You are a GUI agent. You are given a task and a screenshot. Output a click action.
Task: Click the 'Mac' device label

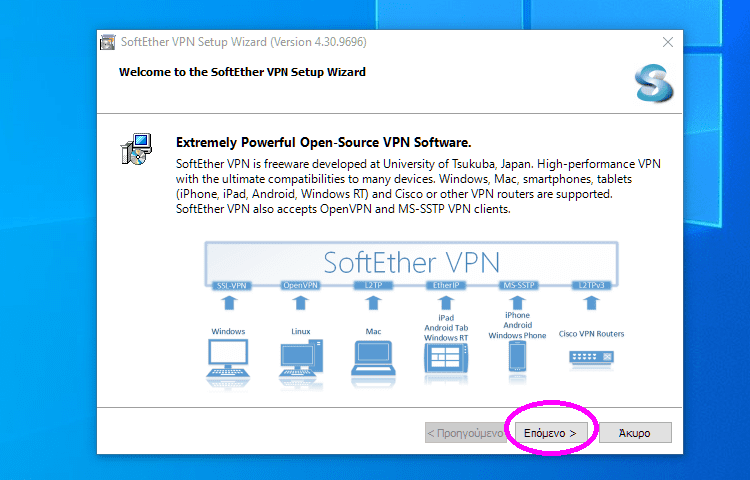(x=373, y=331)
